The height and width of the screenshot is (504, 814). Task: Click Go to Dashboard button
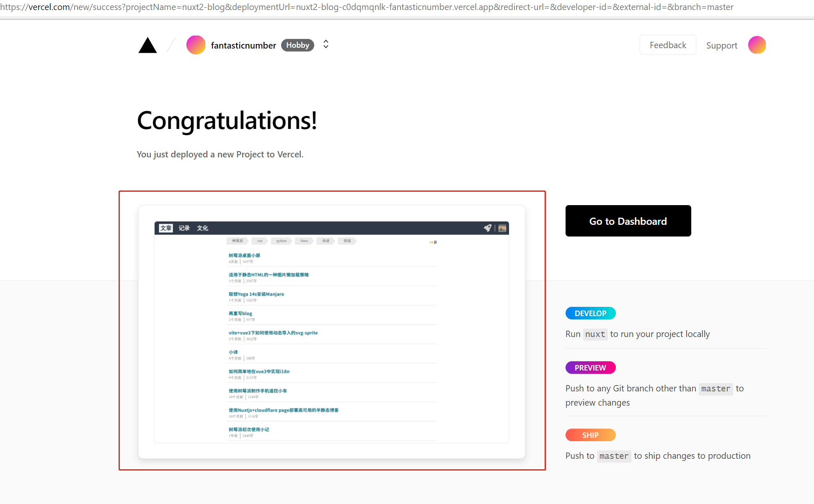(628, 221)
